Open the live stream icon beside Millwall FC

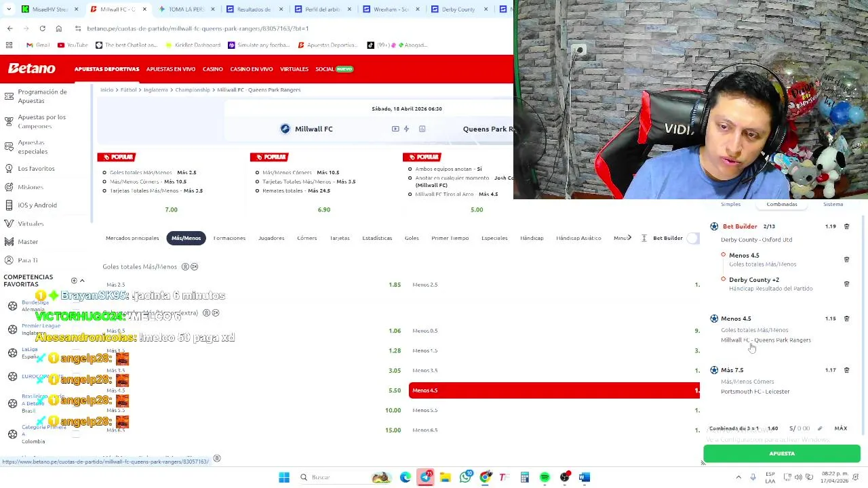click(x=395, y=129)
